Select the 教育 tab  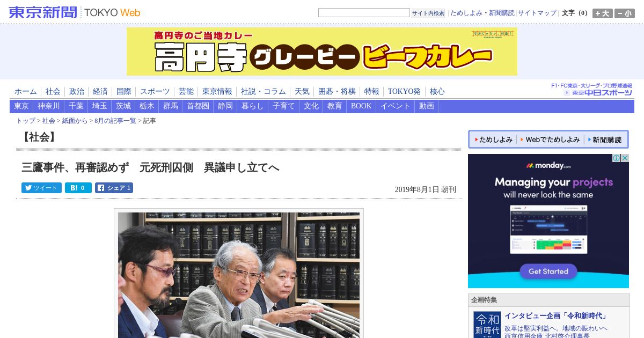click(x=335, y=106)
